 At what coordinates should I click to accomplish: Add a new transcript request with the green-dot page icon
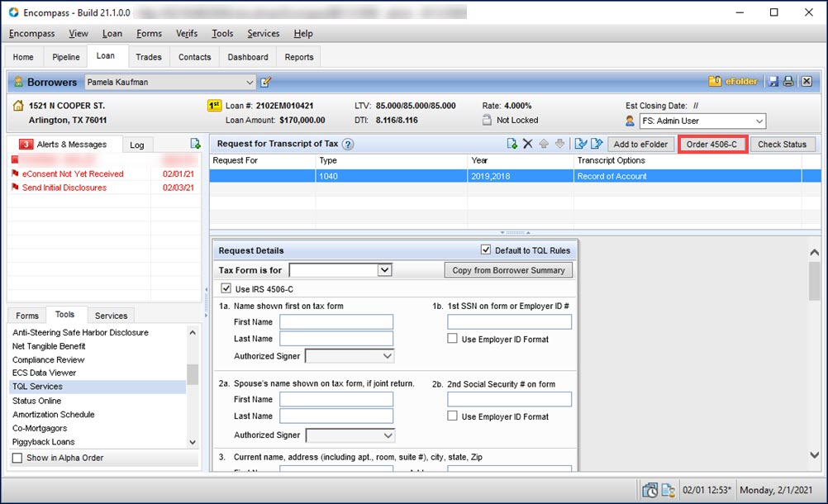[512, 144]
